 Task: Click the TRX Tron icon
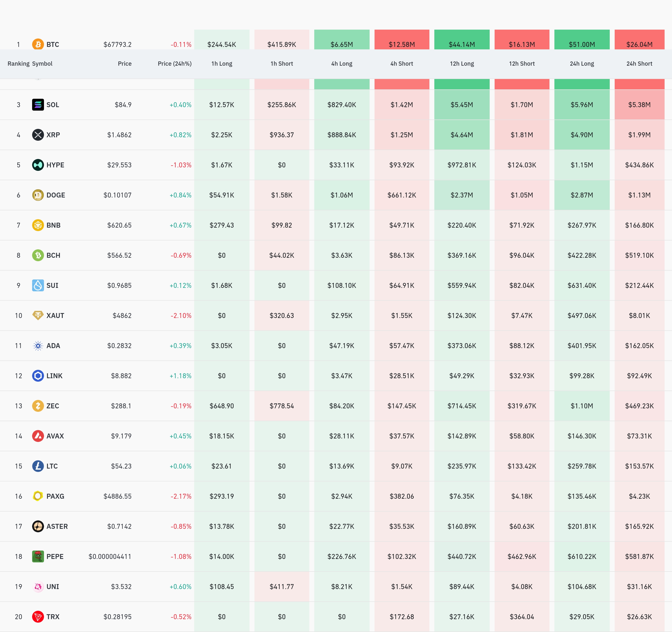38,616
